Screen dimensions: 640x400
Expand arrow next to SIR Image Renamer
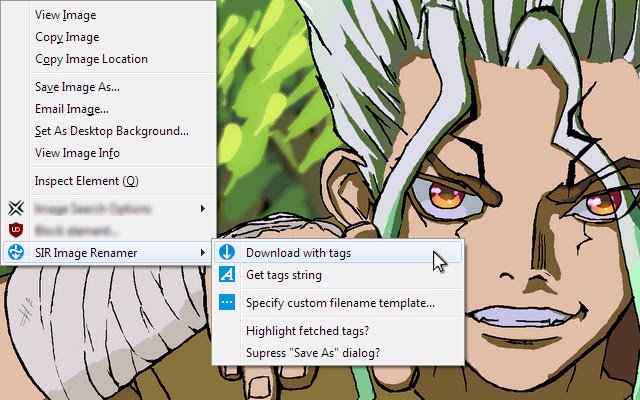tap(202, 253)
